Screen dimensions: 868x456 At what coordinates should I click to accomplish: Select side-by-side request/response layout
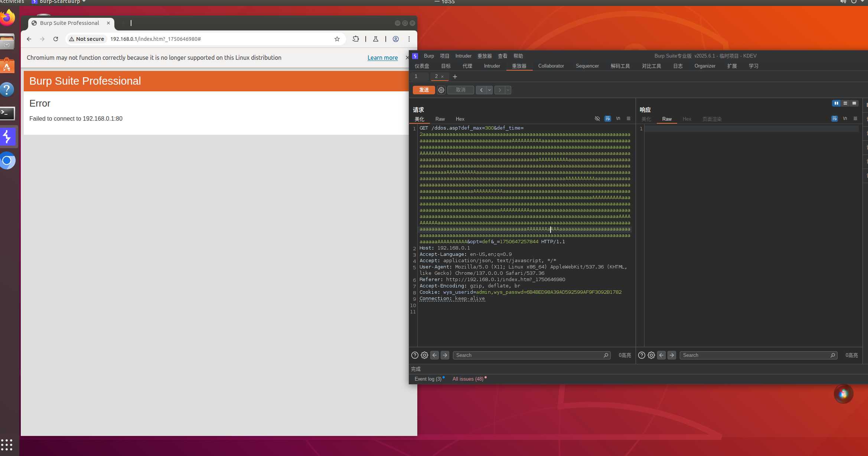[836, 103]
